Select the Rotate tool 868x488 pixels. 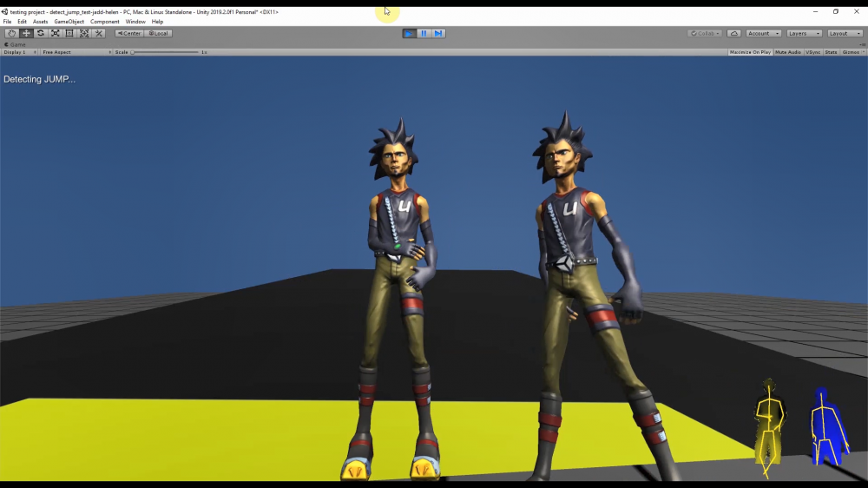click(x=41, y=33)
